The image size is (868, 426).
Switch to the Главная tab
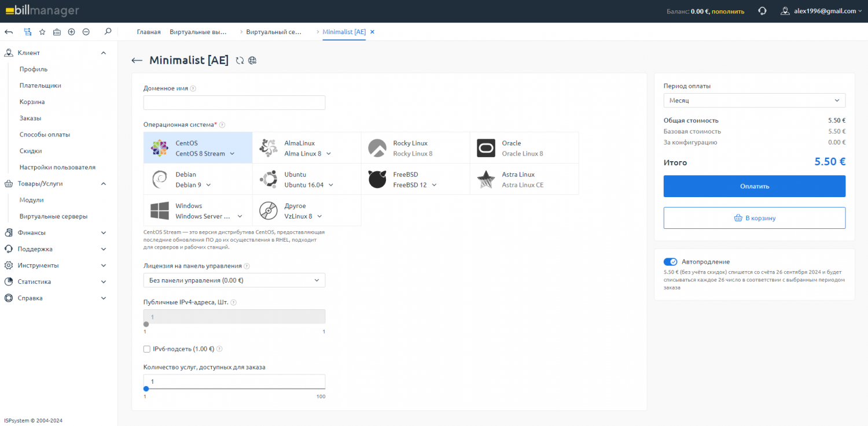pos(149,32)
